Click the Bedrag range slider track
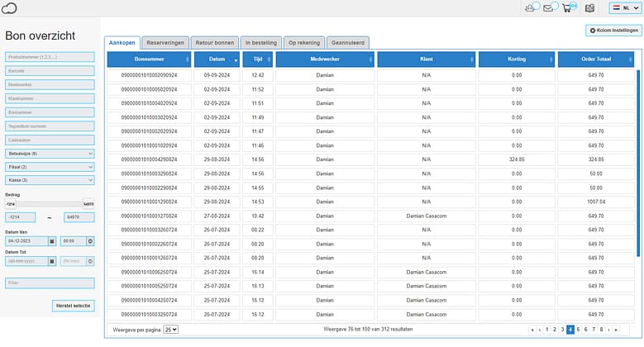 (50, 202)
